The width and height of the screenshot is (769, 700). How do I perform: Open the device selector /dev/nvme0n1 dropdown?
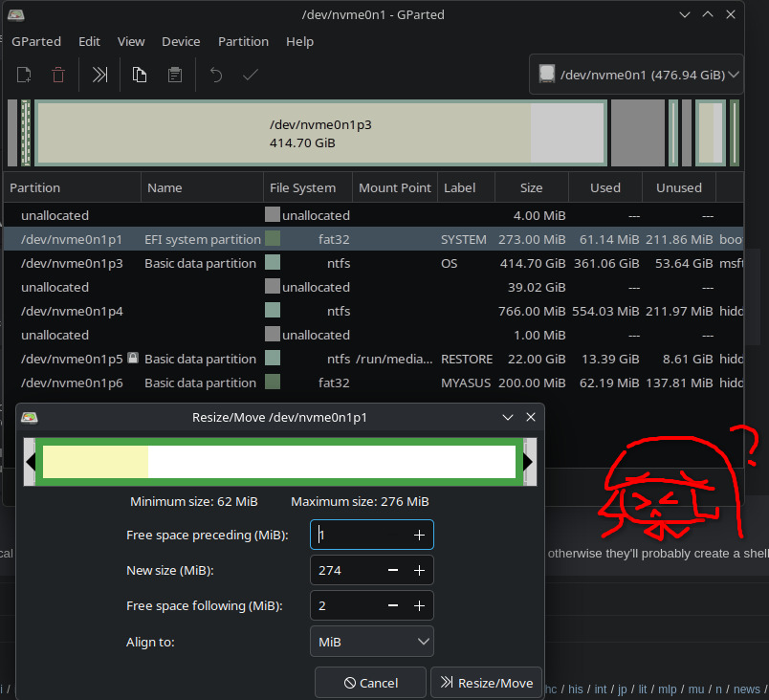coord(636,75)
